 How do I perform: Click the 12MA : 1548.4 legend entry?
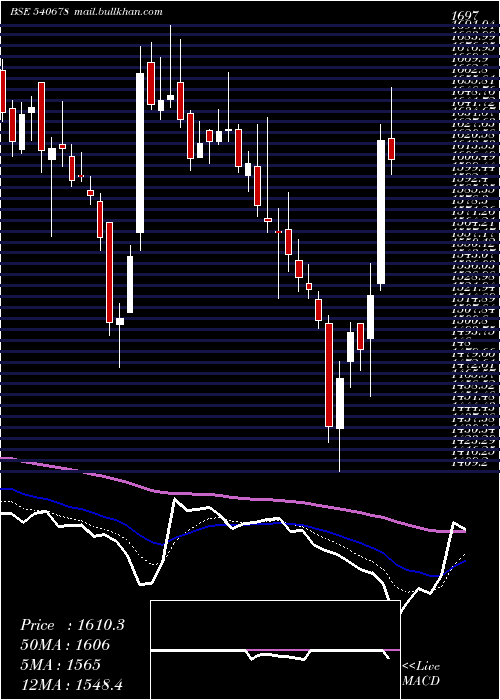[x=71, y=684]
